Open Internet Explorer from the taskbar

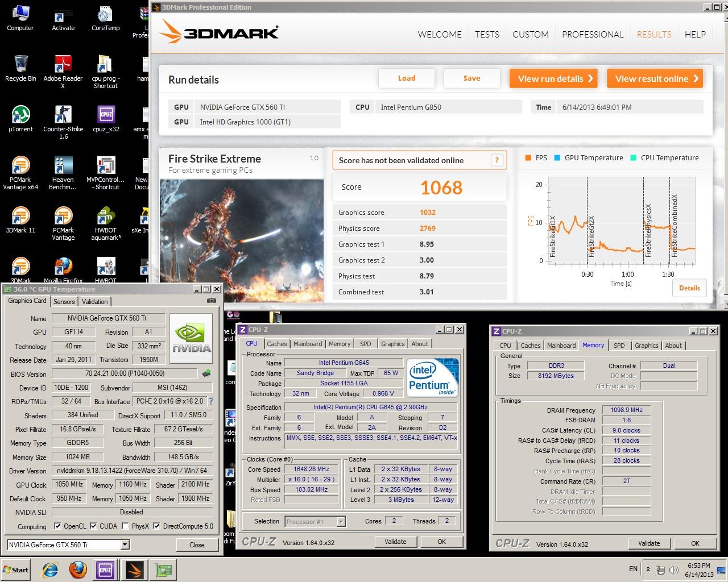tap(50, 569)
